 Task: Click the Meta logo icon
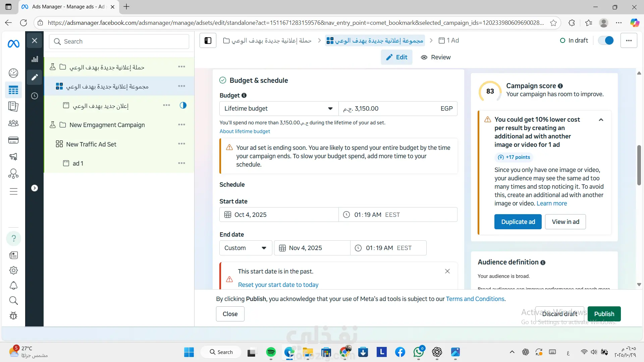pos(13,44)
